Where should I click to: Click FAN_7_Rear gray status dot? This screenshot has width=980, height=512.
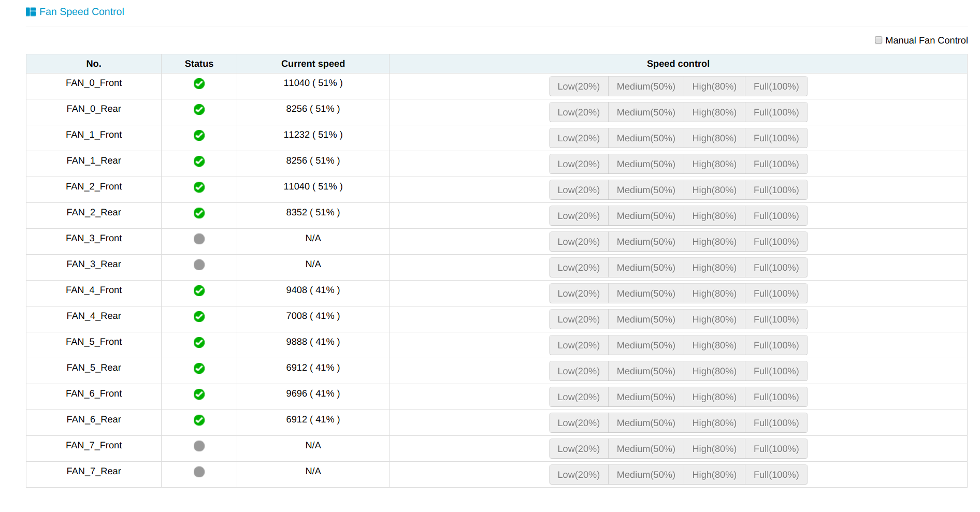tap(199, 472)
